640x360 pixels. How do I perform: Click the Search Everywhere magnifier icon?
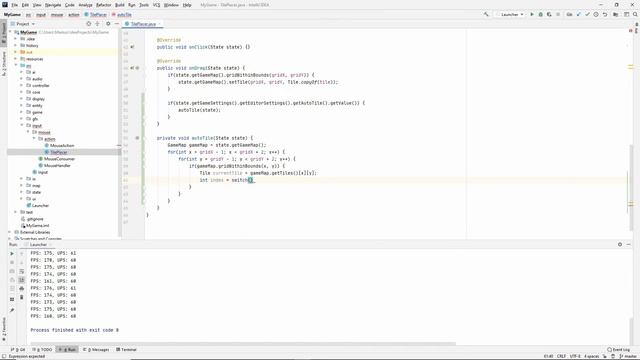[635, 14]
